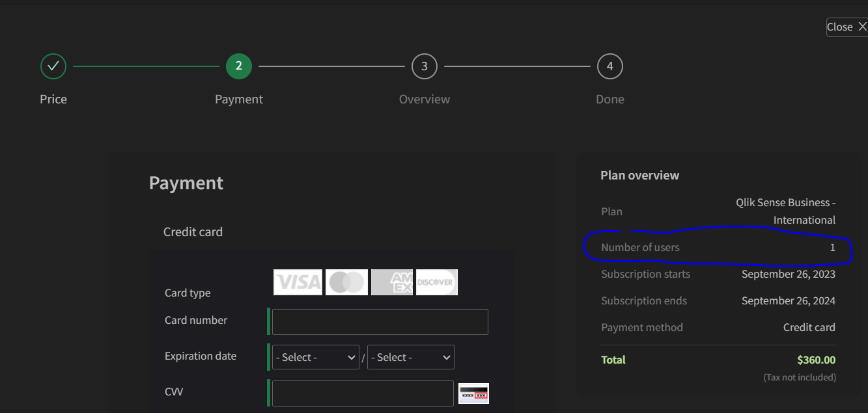
Task: Select the Mastercard card type icon
Action: click(346, 282)
